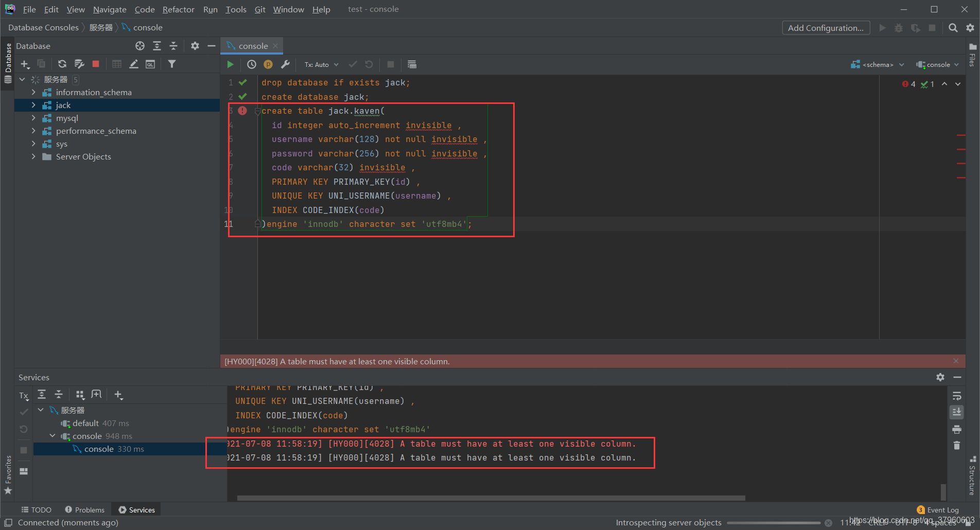The height and width of the screenshot is (530, 980).
Task: Open the File menu
Action: pyautogui.click(x=29, y=9)
